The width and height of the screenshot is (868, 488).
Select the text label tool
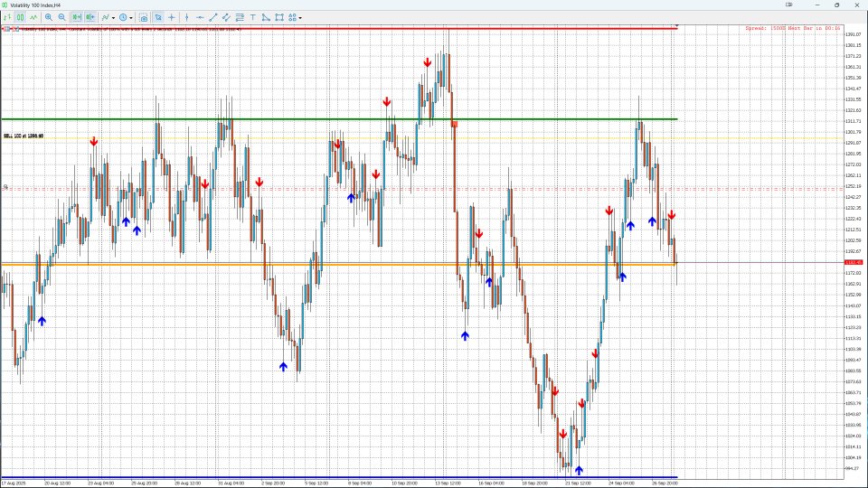[x=253, y=18]
